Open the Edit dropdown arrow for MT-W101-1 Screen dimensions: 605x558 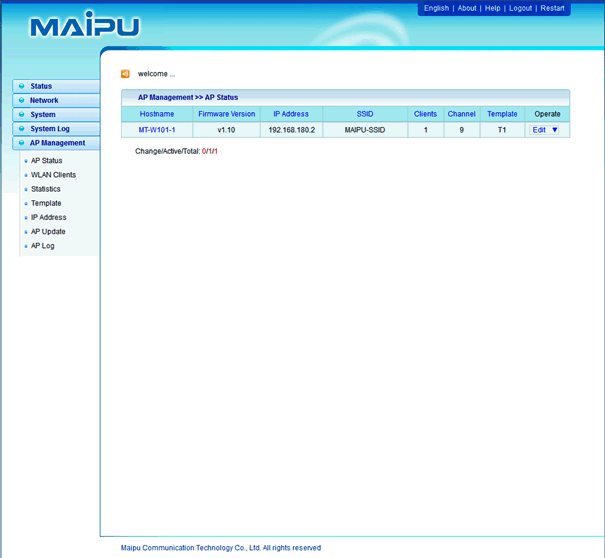pos(554,130)
